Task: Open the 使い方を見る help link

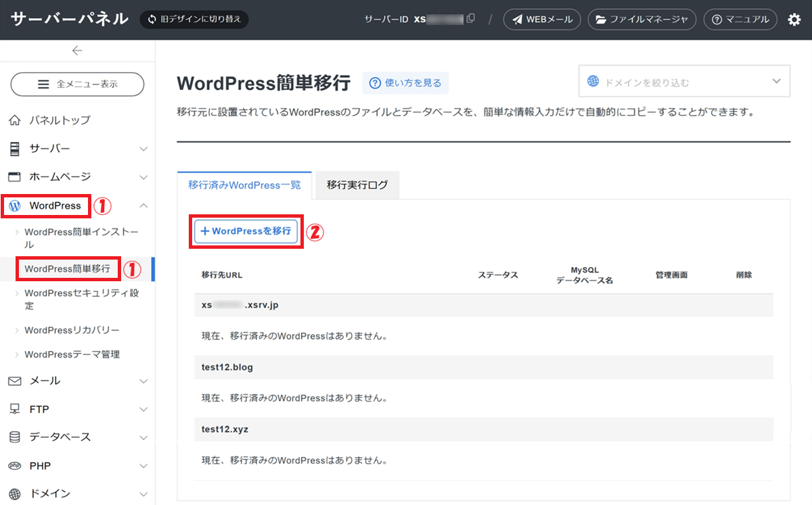Action: pos(405,83)
